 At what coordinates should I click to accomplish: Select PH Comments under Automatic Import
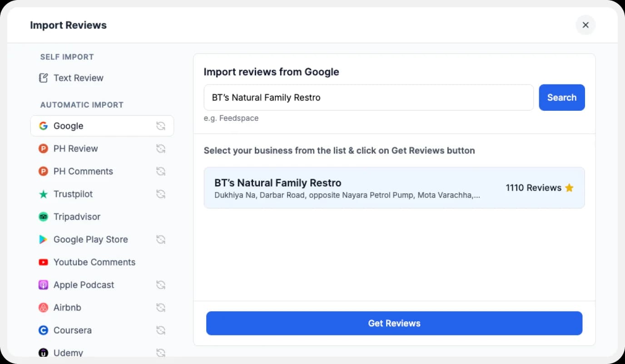pyautogui.click(x=83, y=171)
